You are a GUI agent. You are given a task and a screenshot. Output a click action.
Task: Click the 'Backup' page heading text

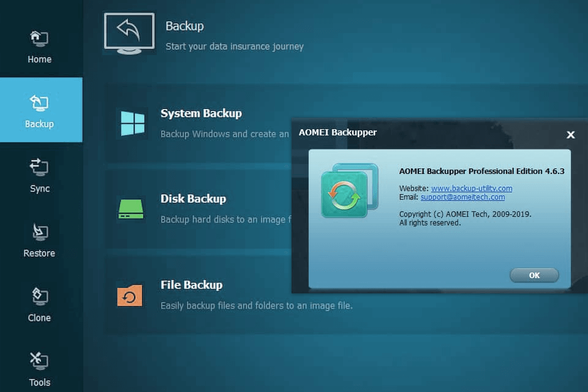184,26
